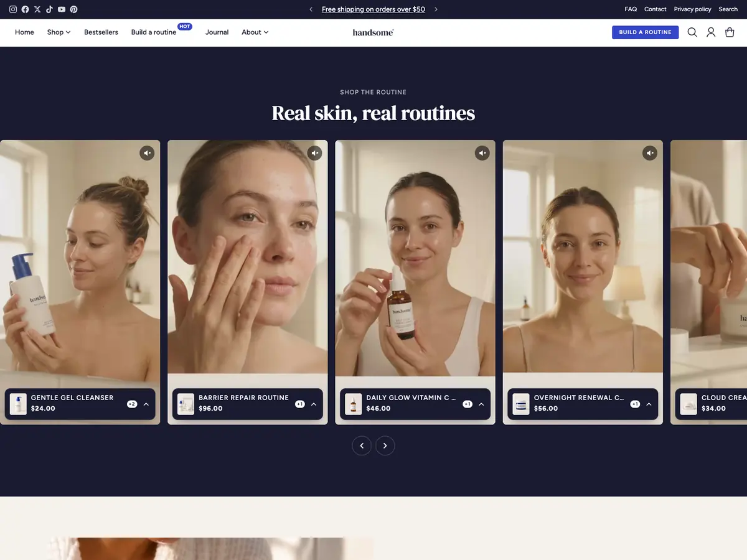Slide carousel to next routine videos

pyautogui.click(x=385, y=446)
